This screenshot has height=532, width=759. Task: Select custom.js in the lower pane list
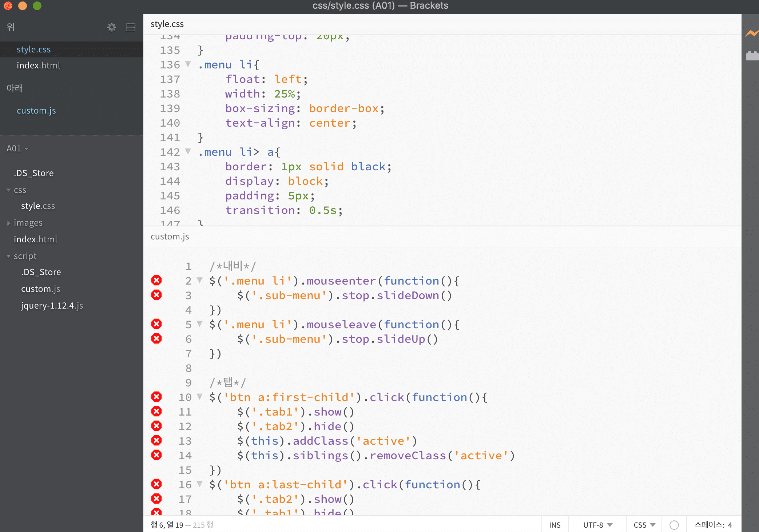pos(36,111)
